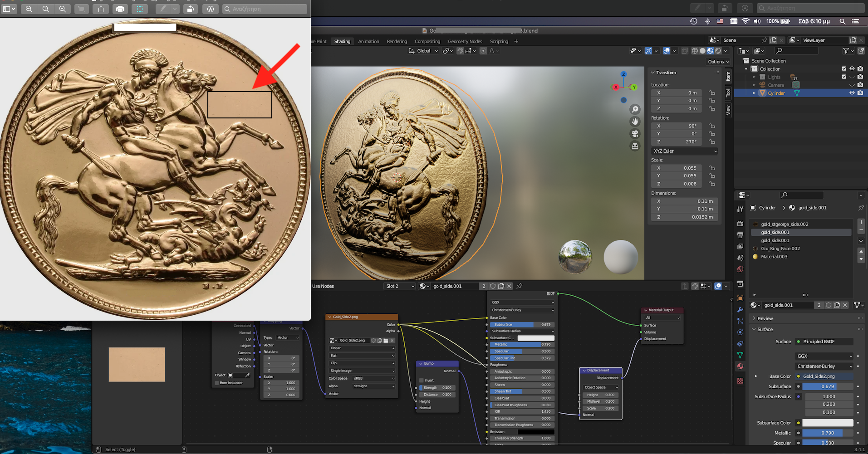Uncheck the Collection exclude checkbox
This screenshot has height=454, width=868.
844,69
